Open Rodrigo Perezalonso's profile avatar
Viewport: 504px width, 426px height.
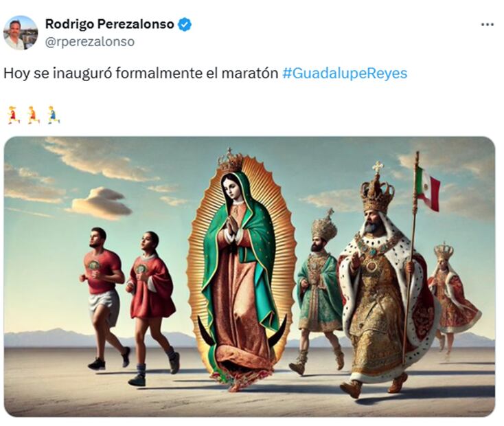point(20,33)
